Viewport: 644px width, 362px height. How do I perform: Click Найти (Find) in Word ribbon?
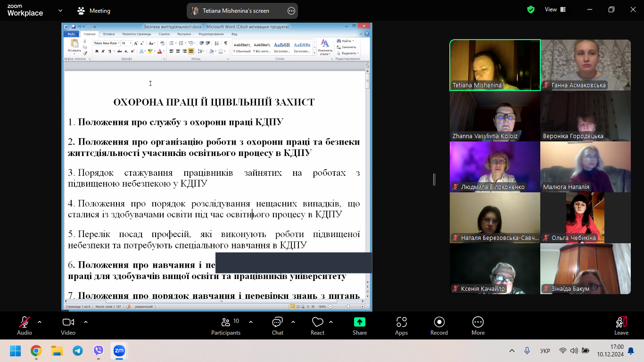click(345, 41)
